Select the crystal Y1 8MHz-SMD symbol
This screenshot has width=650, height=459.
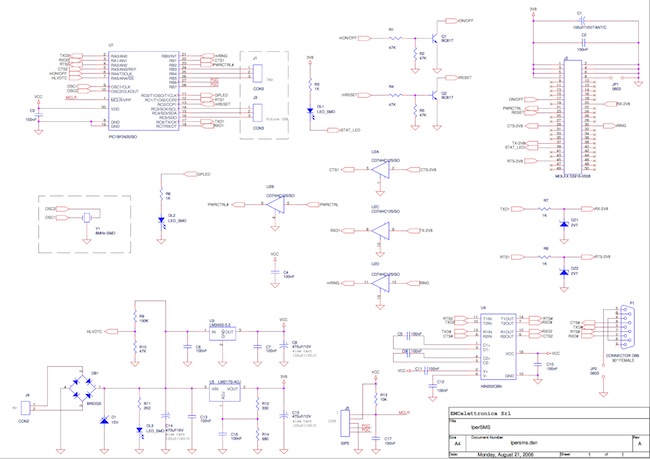click(87, 218)
